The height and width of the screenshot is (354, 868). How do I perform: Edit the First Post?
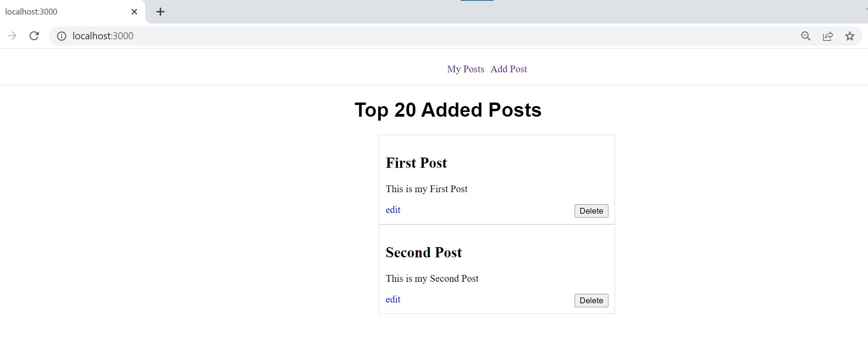point(393,210)
